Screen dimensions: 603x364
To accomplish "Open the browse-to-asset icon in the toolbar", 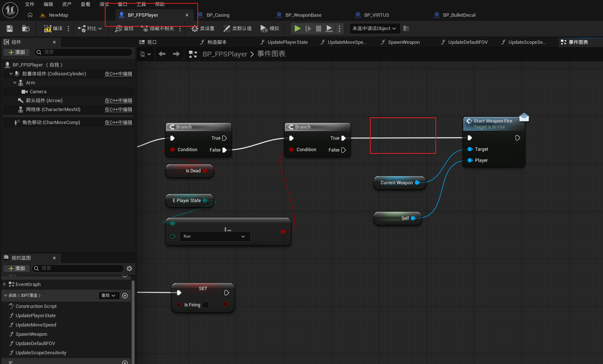I will click(x=26, y=29).
